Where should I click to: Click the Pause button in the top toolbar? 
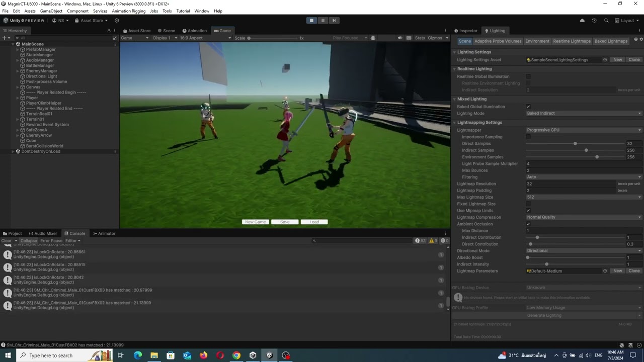coord(323,20)
